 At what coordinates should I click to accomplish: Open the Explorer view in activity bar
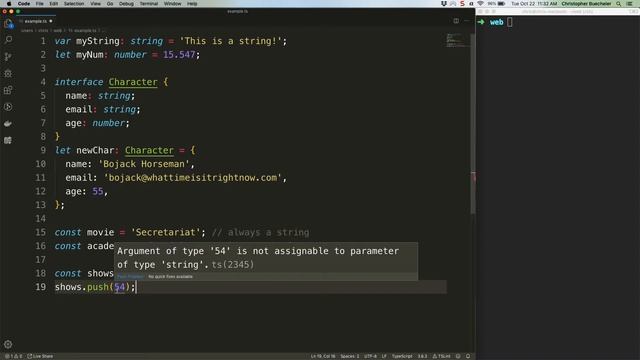[x=8, y=24]
